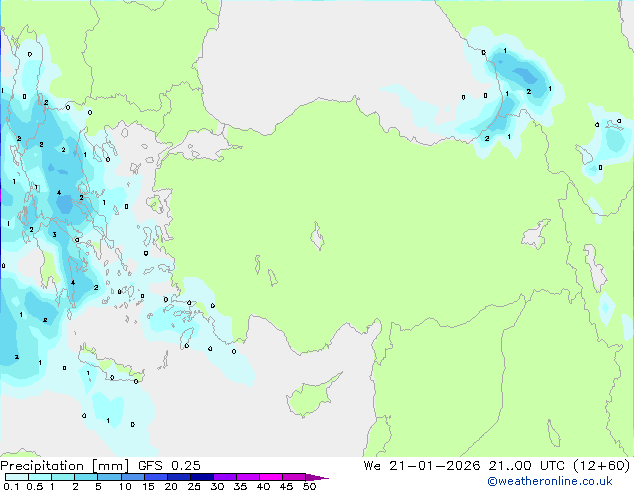Select the 15–20 mm legend color swatch
The image size is (634, 490).
[155, 477]
